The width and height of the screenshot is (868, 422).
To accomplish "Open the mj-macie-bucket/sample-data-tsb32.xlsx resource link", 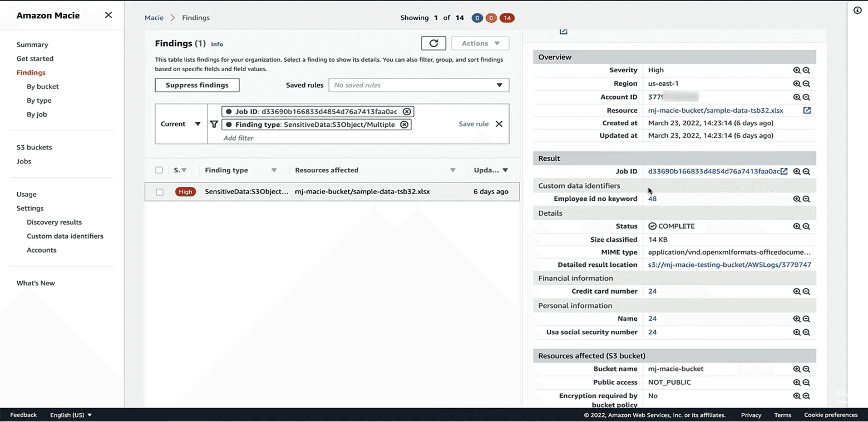I will [x=716, y=111].
